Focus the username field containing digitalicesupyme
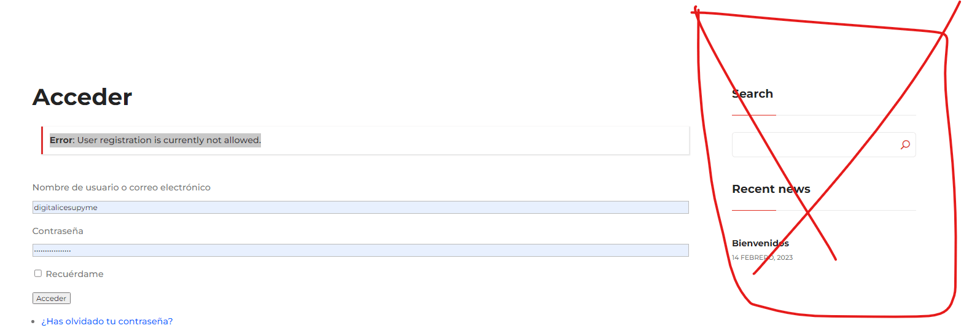Screen dimensions: 980x336 click(x=360, y=208)
